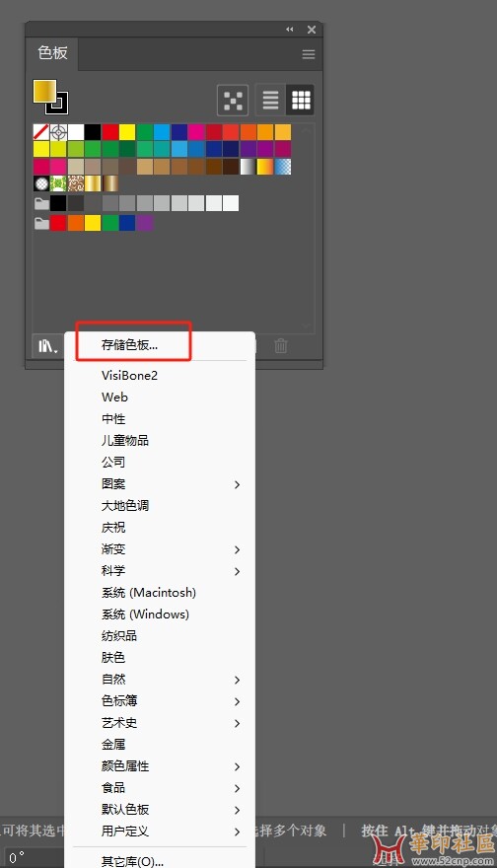Pick the yellow-orange gradient swatch
Viewport: 497px width, 868px height.
(265, 167)
